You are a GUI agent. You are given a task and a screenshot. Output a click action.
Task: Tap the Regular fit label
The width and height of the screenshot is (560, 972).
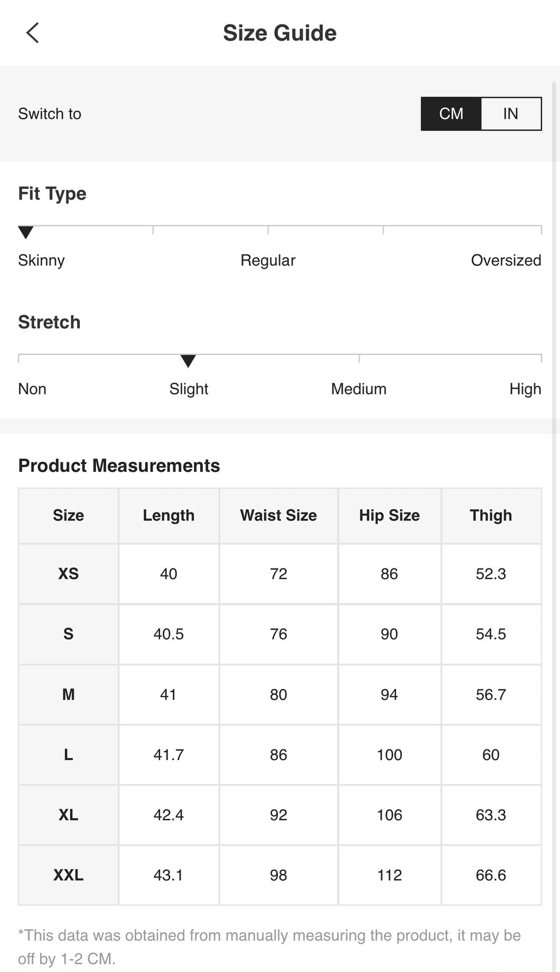click(268, 260)
